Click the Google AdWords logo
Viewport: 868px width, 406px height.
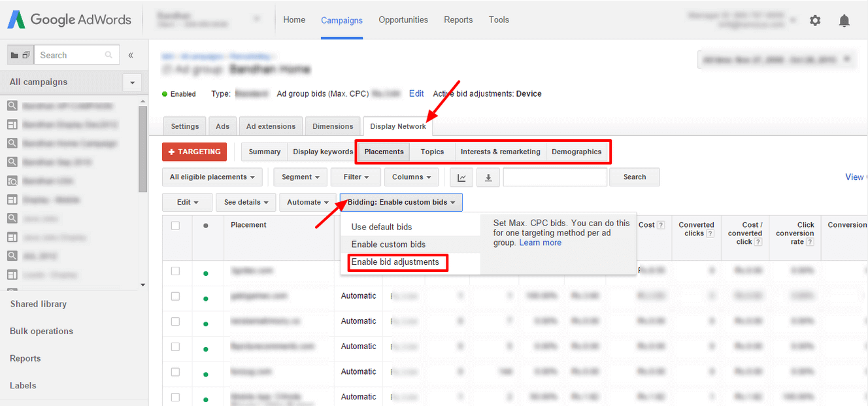69,20
